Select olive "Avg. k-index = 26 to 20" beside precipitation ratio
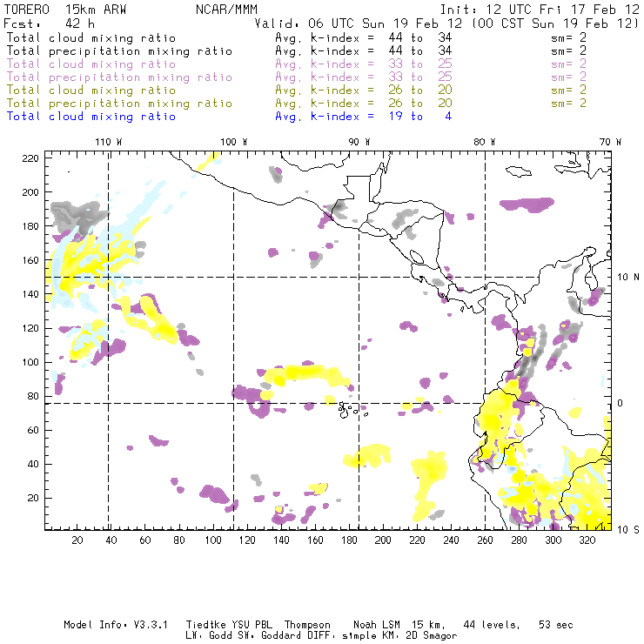 coord(364,103)
